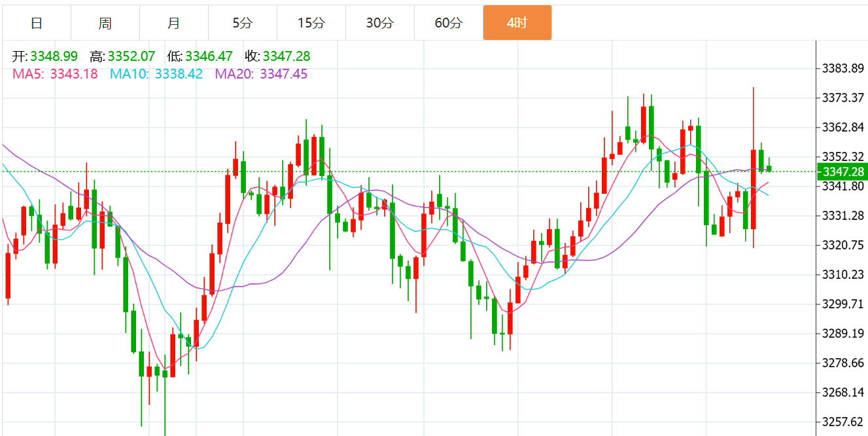Click the 3331.28 price axis label
This screenshot has height=436, width=868.
pyautogui.click(x=843, y=215)
